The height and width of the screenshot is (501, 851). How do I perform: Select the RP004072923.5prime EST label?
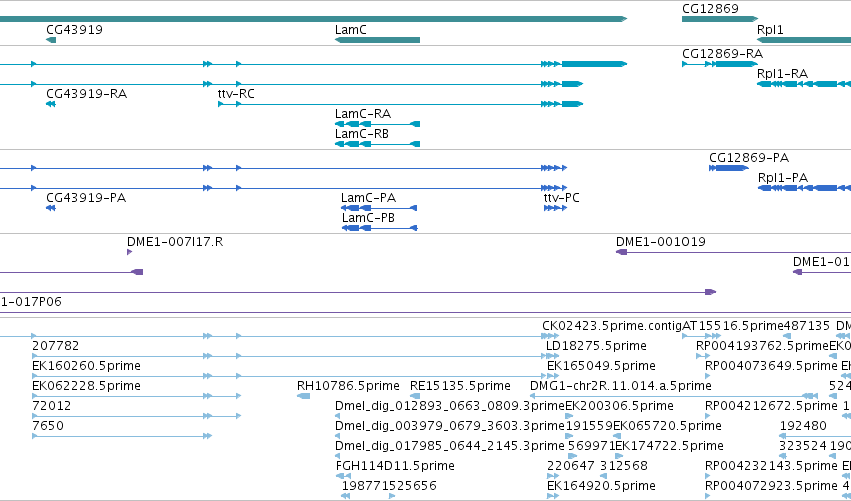click(x=771, y=486)
